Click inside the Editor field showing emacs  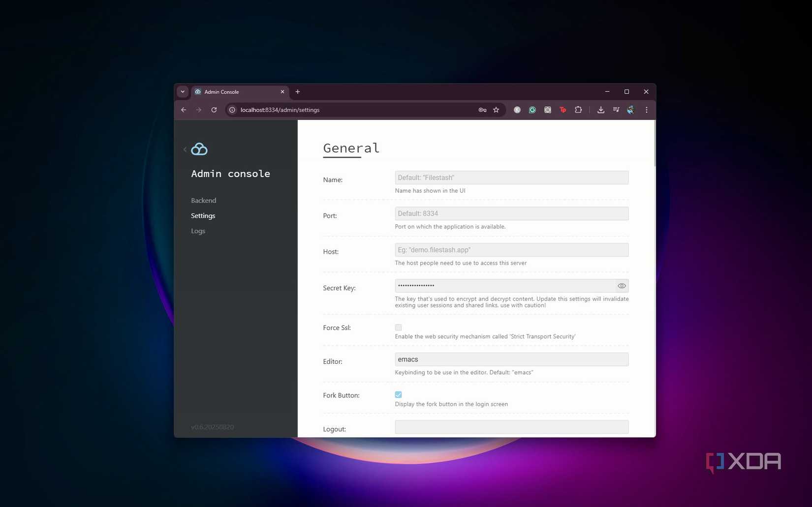[x=511, y=359]
